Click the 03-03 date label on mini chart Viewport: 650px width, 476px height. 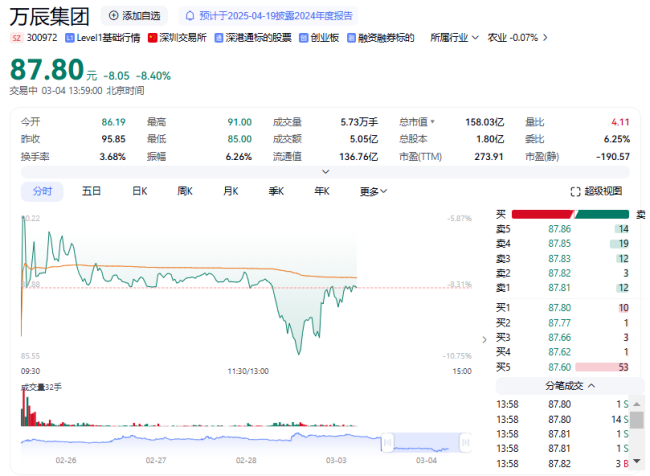click(336, 461)
